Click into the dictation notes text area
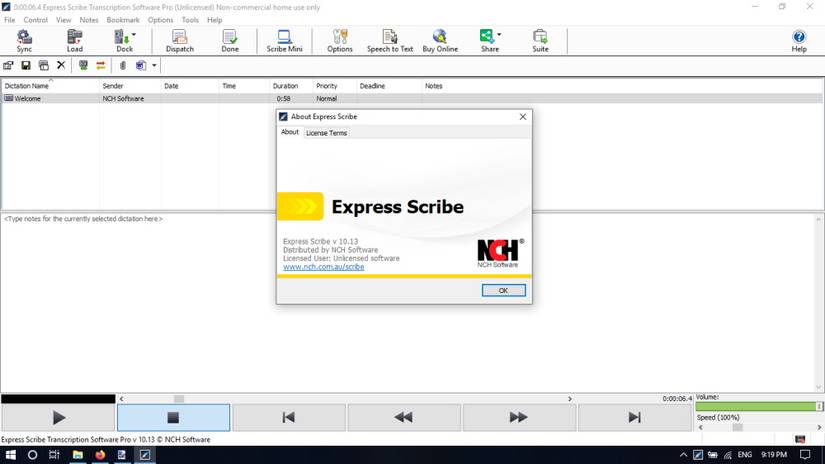 pos(408,302)
